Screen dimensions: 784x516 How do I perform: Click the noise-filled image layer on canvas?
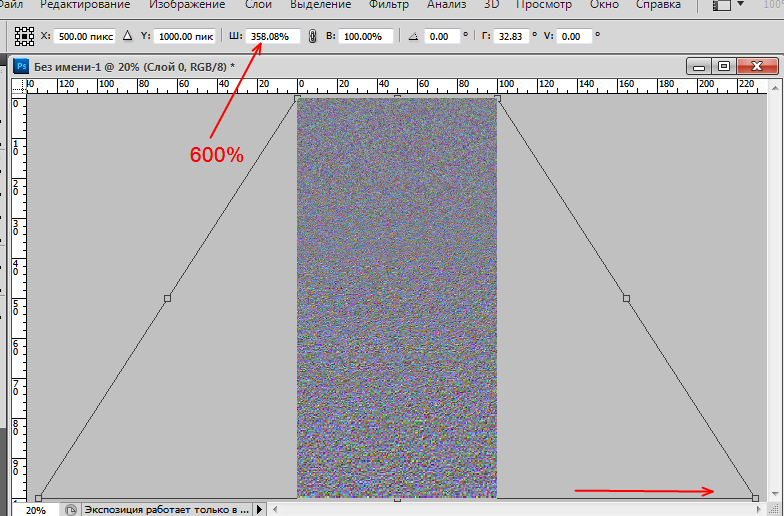coord(397,298)
